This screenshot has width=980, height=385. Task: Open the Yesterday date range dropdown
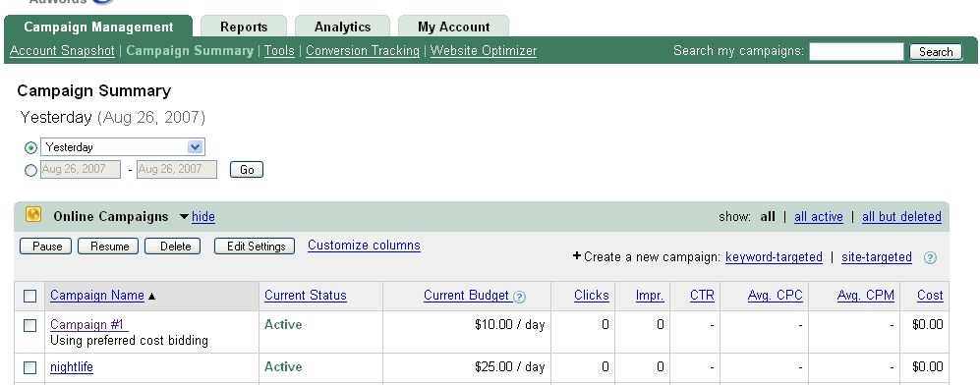(x=123, y=147)
